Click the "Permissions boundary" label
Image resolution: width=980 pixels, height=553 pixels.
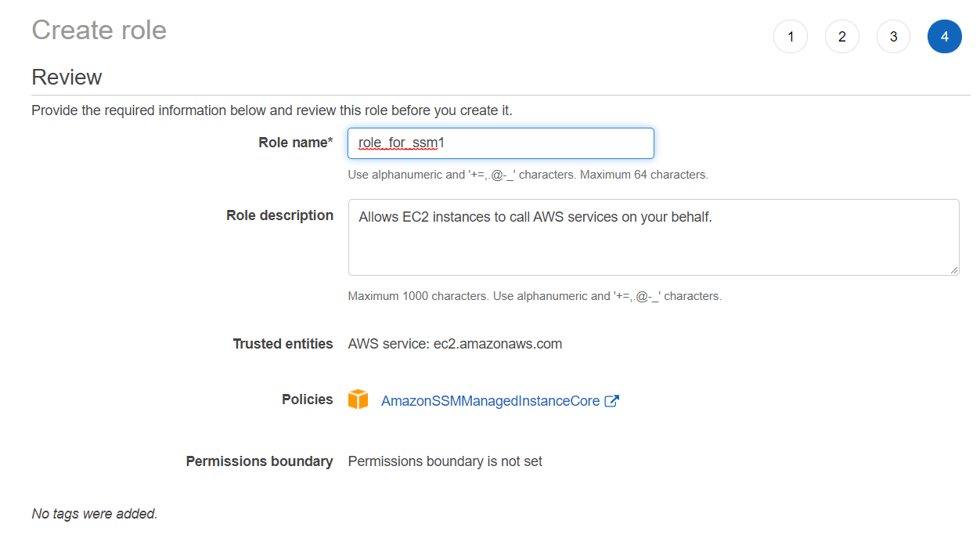[259, 461]
